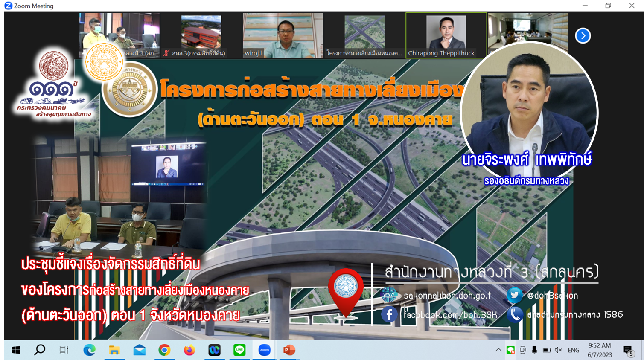
Task: Open Task View from the taskbar
Action: [x=64, y=350]
